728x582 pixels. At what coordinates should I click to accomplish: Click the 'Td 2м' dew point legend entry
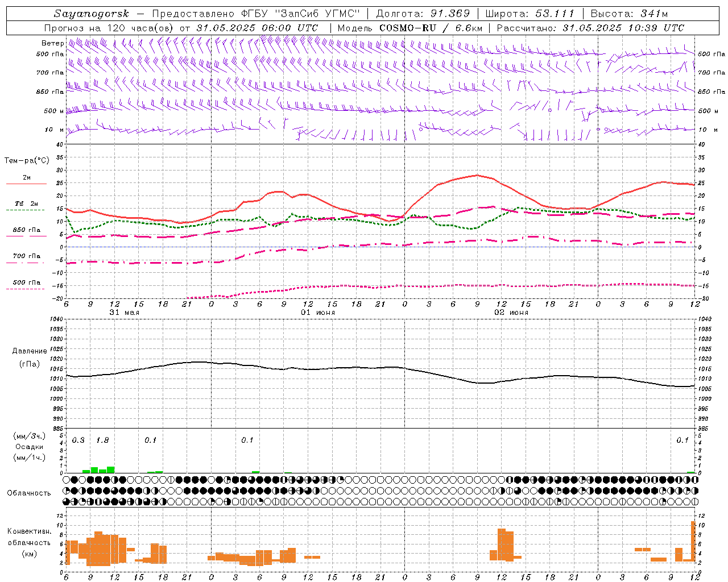click(x=26, y=203)
